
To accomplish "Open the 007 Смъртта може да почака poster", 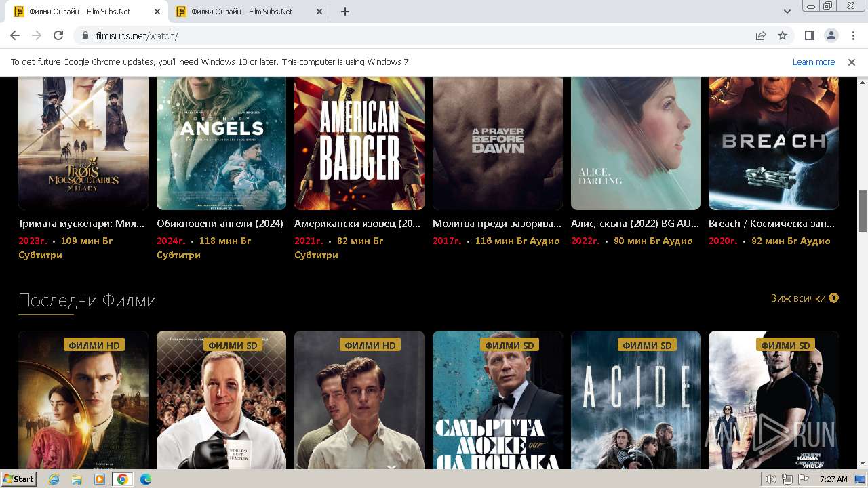I will pos(498,400).
